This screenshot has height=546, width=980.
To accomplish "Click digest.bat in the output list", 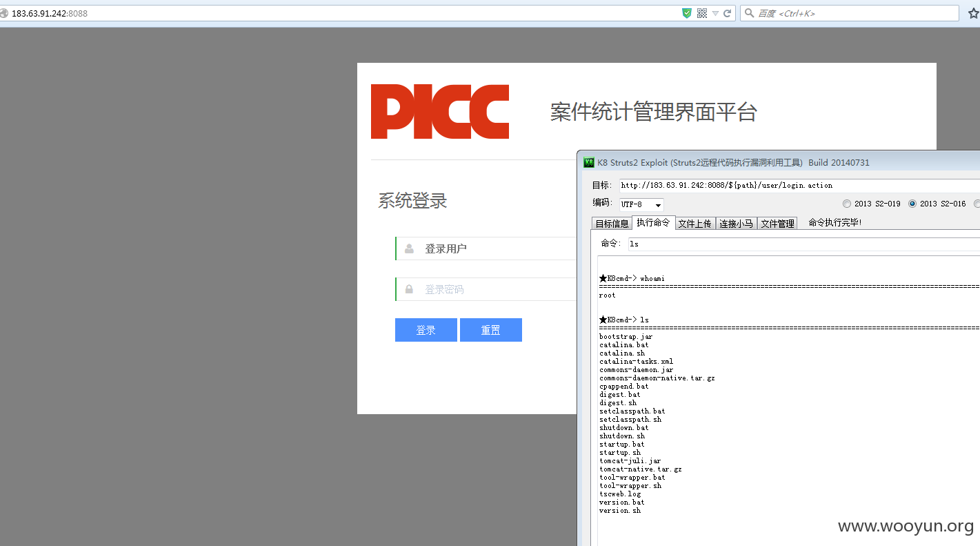I will pyautogui.click(x=620, y=395).
